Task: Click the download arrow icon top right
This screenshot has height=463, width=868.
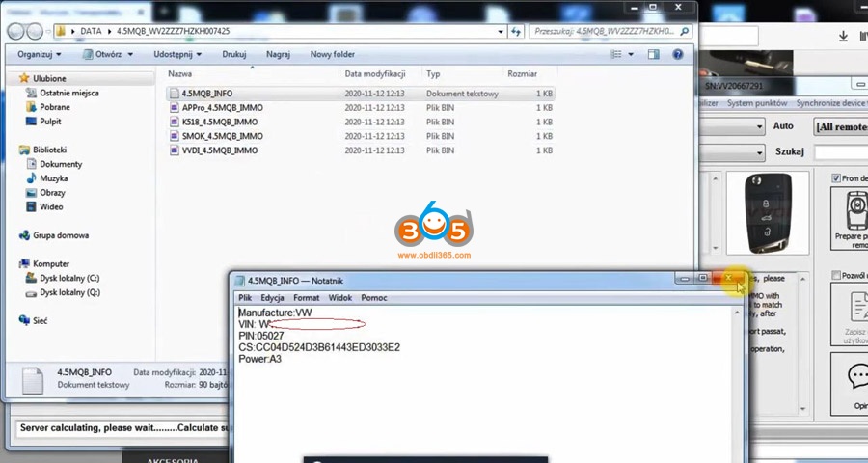Action: [843, 36]
